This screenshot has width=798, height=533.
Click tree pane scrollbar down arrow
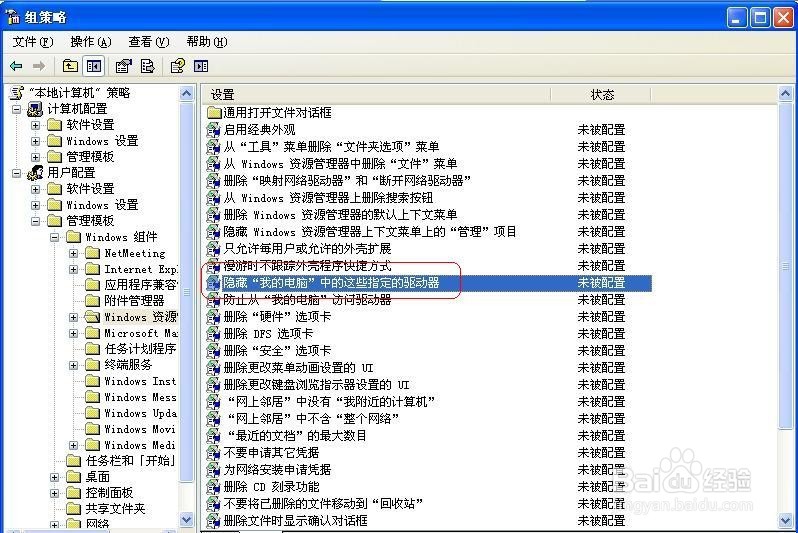[187, 520]
